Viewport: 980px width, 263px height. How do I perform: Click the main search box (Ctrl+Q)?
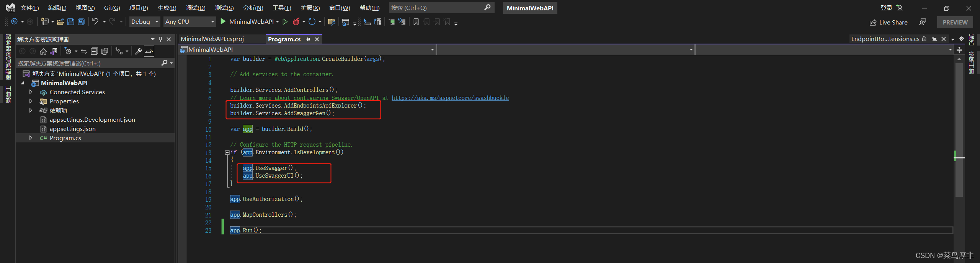[x=441, y=8]
